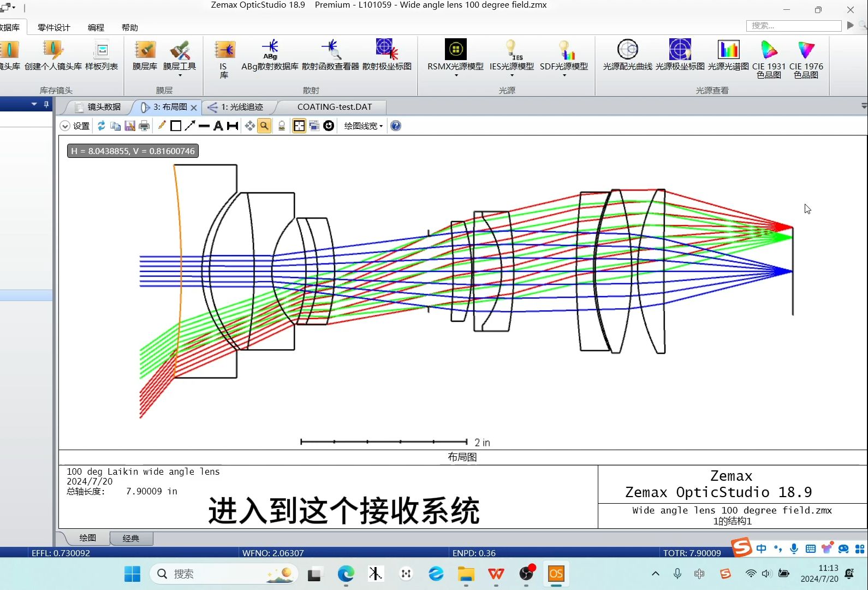This screenshot has width=868, height=590.
Task: Launch the 散射函数查看器 viewer
Action: (x=330, y=55)
